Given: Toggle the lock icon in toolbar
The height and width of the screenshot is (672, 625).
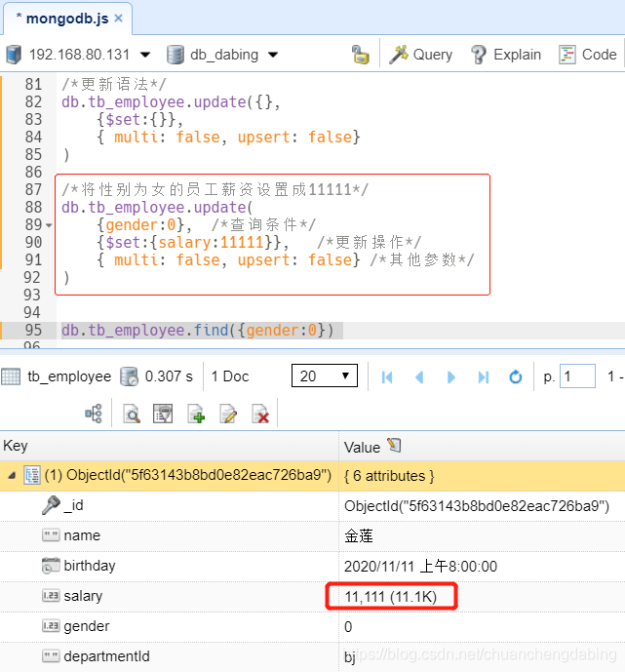Looking at the screenshot, I should click(360, 55).
